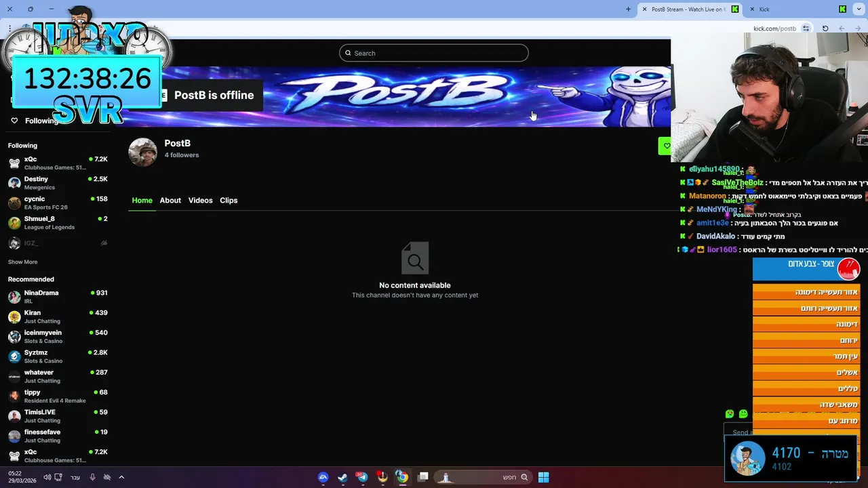The width and height of the screenshot is (868, 488).
Task: Open site settings icon beside URL
Action: [806, 28]
